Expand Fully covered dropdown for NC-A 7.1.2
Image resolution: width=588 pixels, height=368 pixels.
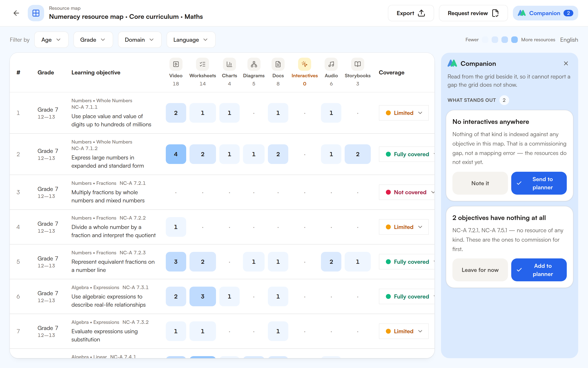pos(407,154)
